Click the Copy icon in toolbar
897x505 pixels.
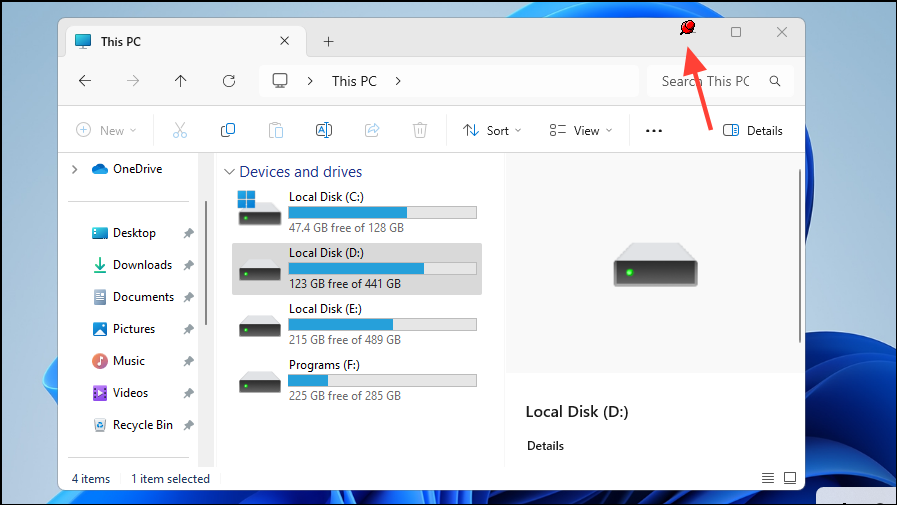coord(228,130)
